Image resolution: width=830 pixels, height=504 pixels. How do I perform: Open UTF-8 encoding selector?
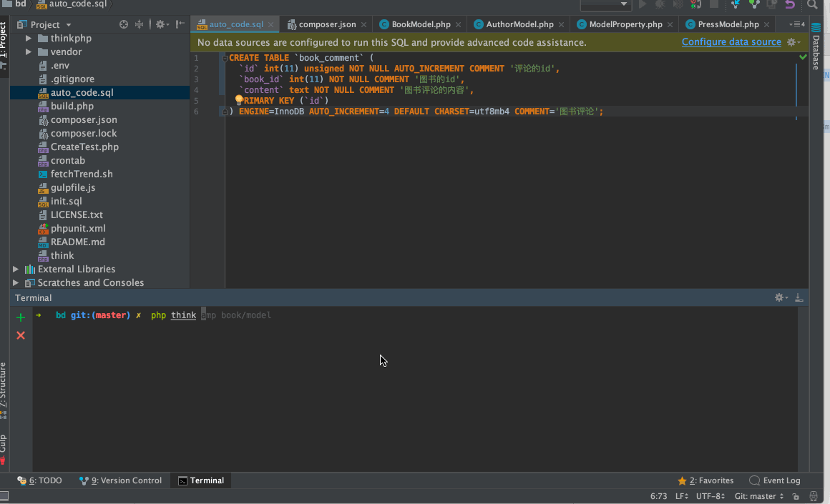[711, 496]
